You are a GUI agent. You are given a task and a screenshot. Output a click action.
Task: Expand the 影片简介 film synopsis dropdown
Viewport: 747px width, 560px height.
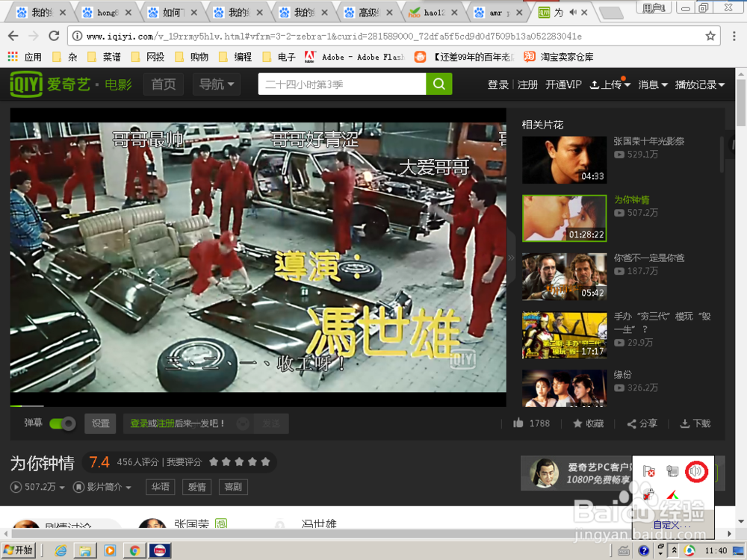tap(128, 487)
